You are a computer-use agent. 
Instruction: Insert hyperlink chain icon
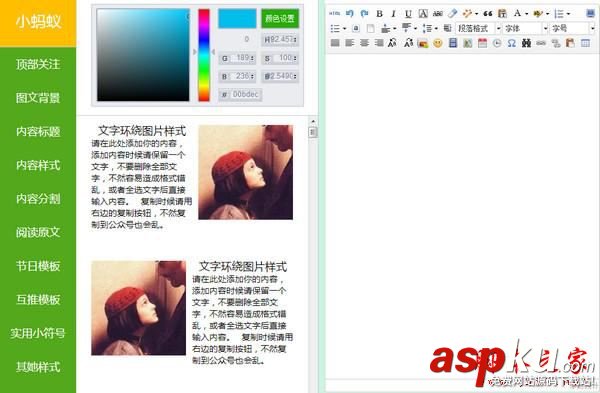coord(541,43)
